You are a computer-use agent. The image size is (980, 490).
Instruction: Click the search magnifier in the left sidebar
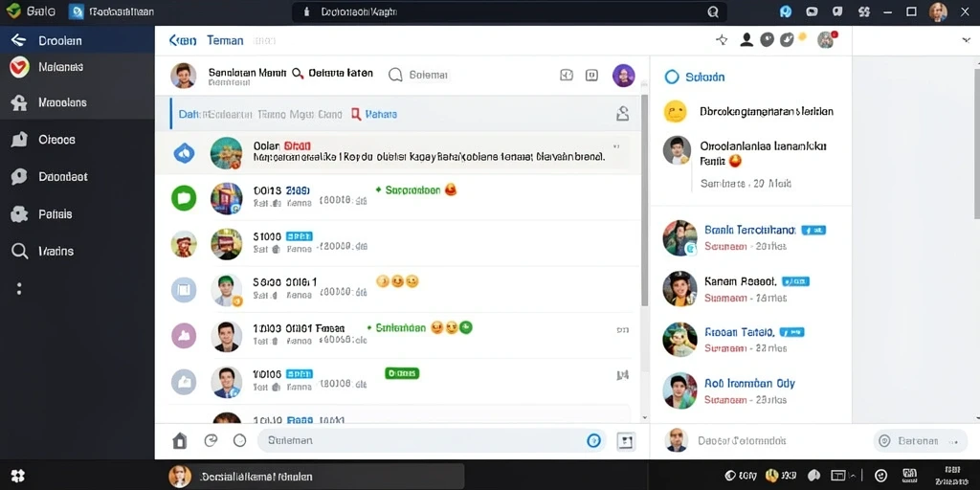(19, 252)
